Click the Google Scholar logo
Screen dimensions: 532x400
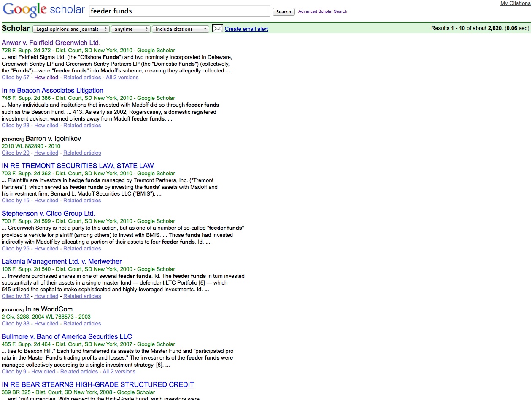pos(43,10)
